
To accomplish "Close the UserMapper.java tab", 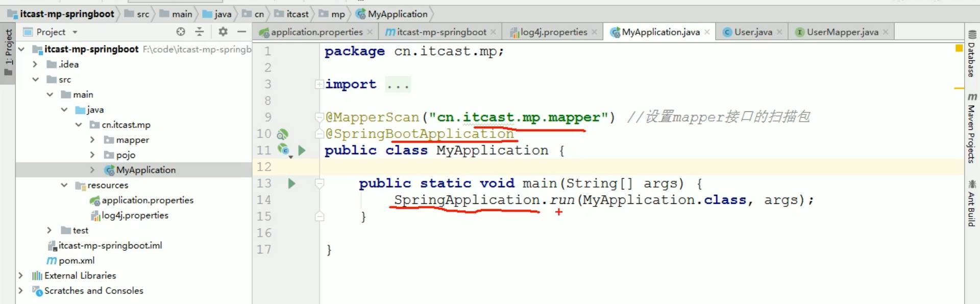I will 886,32.
